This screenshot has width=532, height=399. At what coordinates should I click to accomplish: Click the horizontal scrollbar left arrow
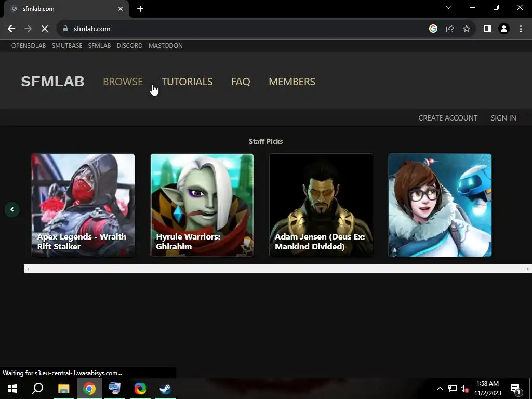28,269
